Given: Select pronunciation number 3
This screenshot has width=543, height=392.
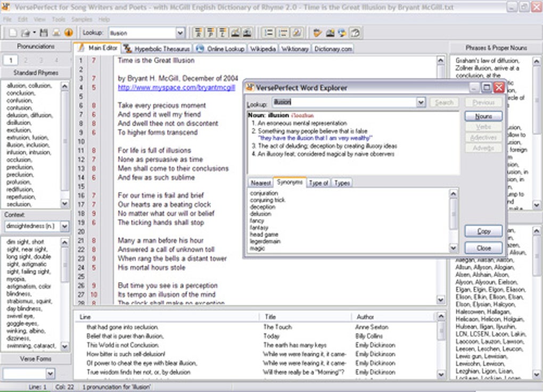Looking at the screenshot, I should pyautogui.click(x=41, y=60).
